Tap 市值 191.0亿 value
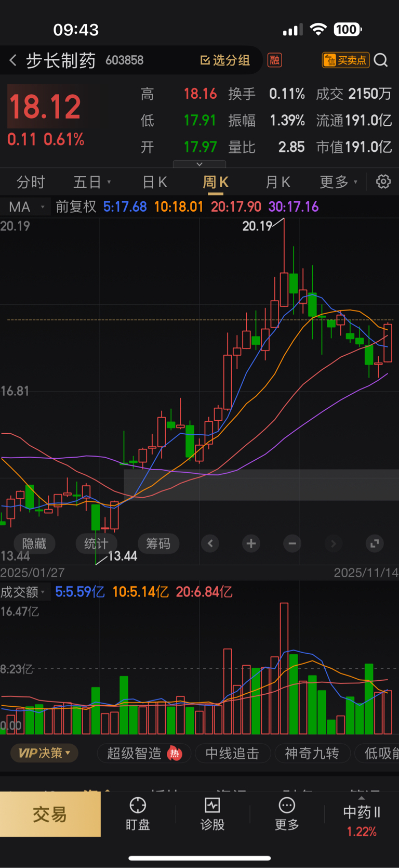This screenshot has height=868, width=399. [369, 147]
